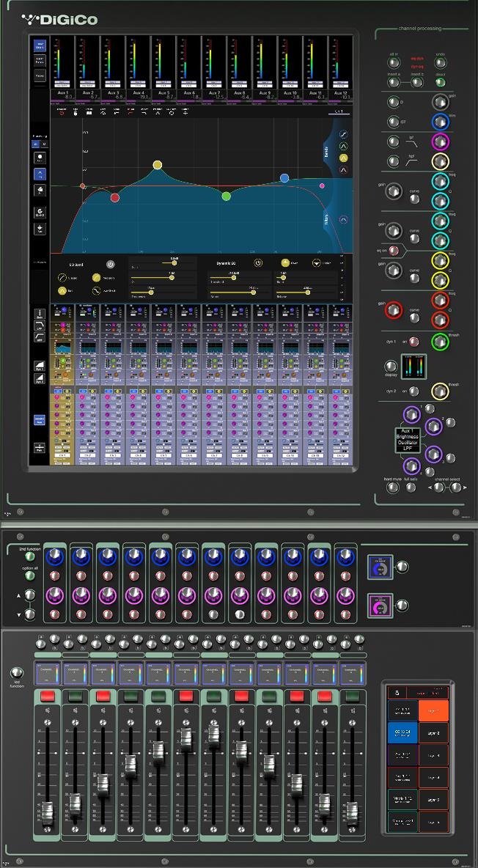Click the hand icon atop layer panel
The height and width of the screenshot is (868, 478).
tap(397, 692)
